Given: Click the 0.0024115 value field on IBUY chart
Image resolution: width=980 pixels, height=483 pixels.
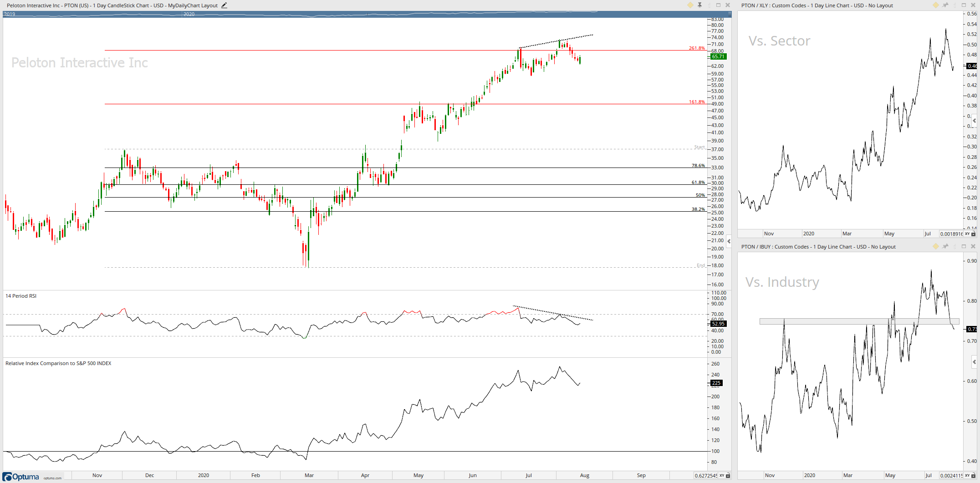Looking at the screenshot, I should point(951,476).
